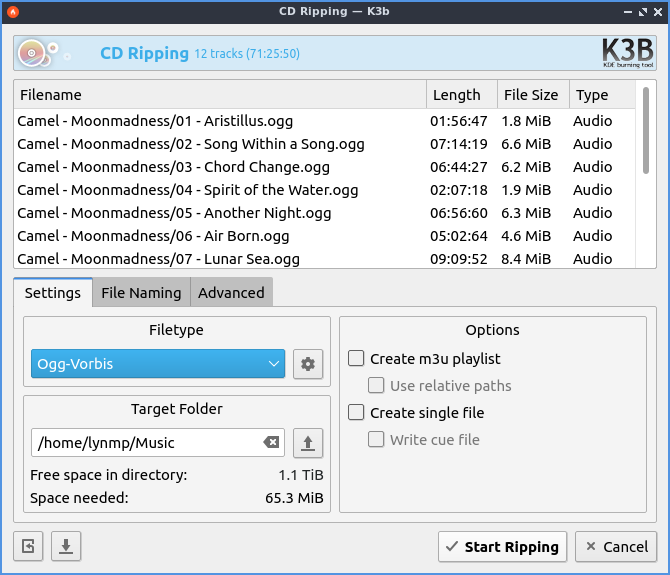Browse for target folder with upload-arrow button
Viewport: 670px width, 575px height.
pyautogui.click(x=308, y=443)
